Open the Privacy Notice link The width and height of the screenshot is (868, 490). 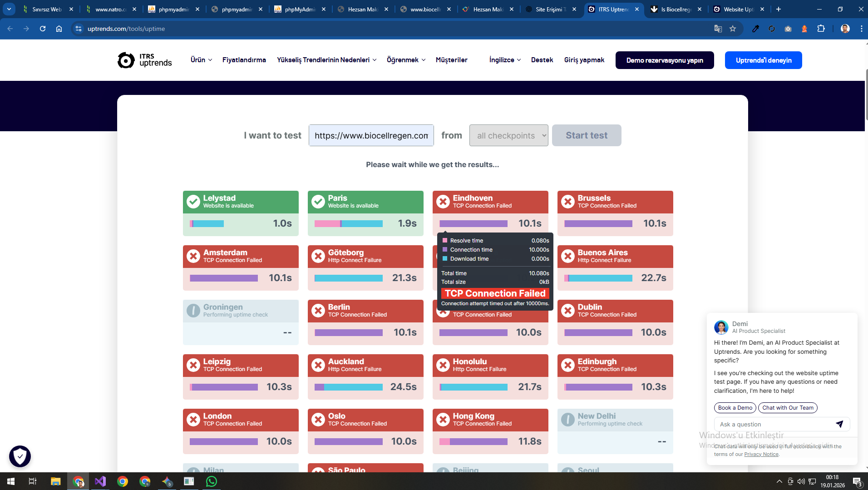click(761, 454)
